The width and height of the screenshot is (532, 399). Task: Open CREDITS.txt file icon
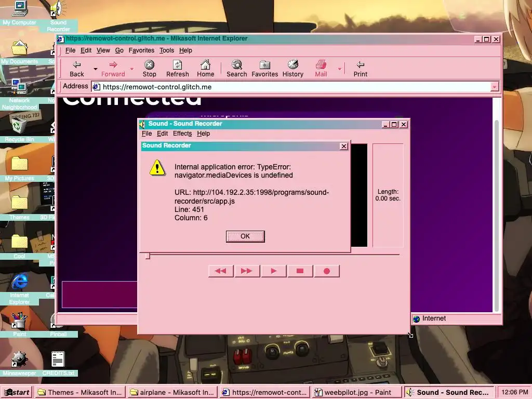coord(58,364)
